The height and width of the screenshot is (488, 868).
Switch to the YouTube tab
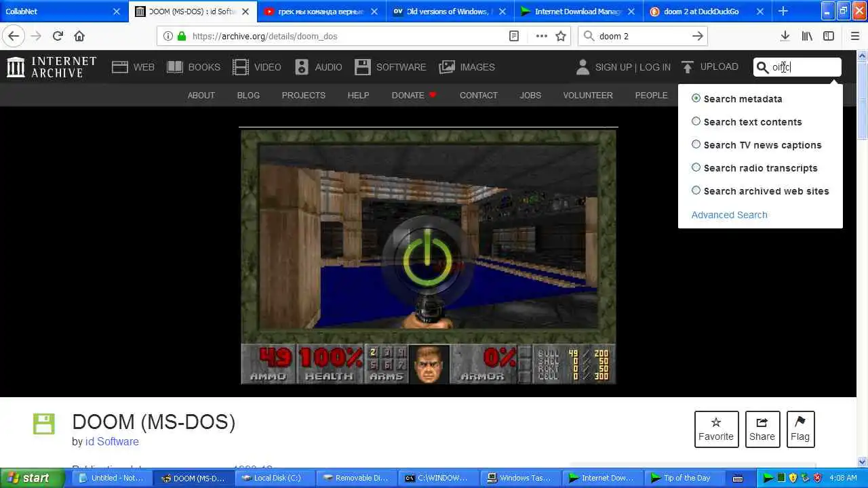click(x=321, y=12)
